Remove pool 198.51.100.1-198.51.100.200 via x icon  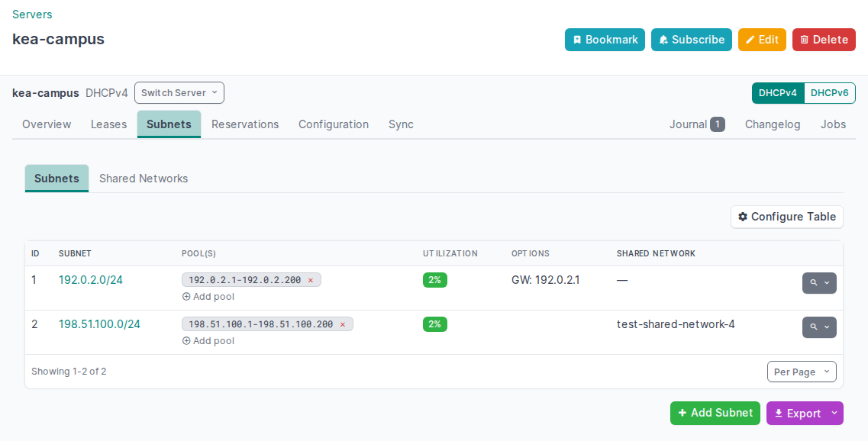[343, 325]
